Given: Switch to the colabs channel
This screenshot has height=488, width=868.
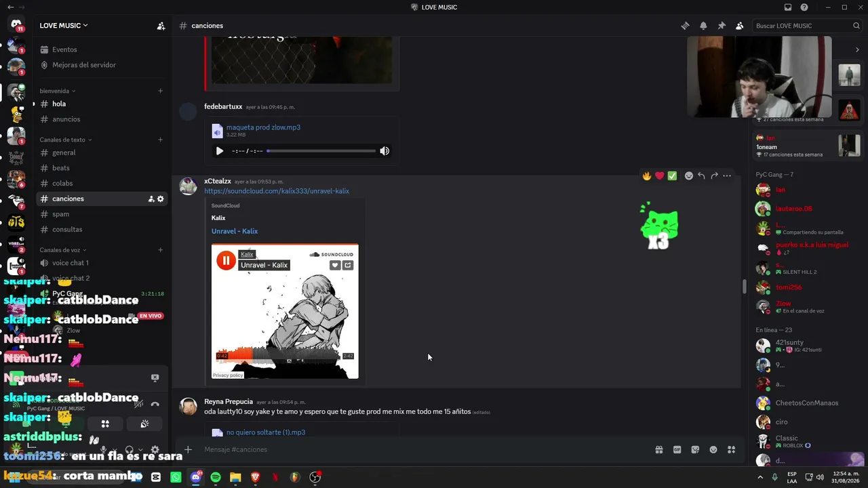Looking at the screenshot, I should pos(102,183).
